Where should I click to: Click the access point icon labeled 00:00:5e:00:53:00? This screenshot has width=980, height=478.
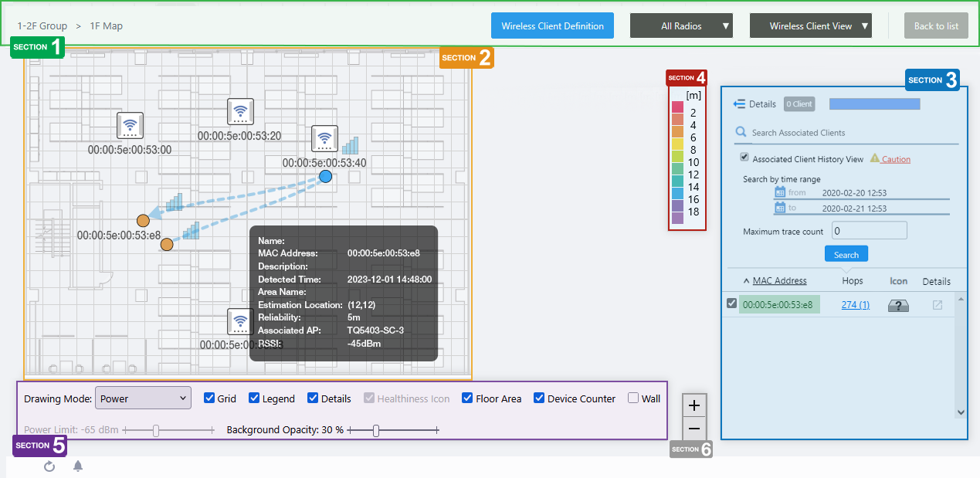131,126
